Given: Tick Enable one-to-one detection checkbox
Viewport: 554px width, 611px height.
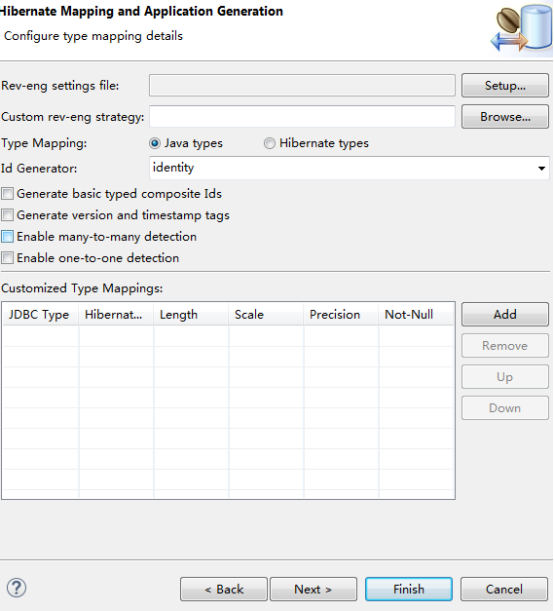Looking at the screenshot, I should [7, 258].
